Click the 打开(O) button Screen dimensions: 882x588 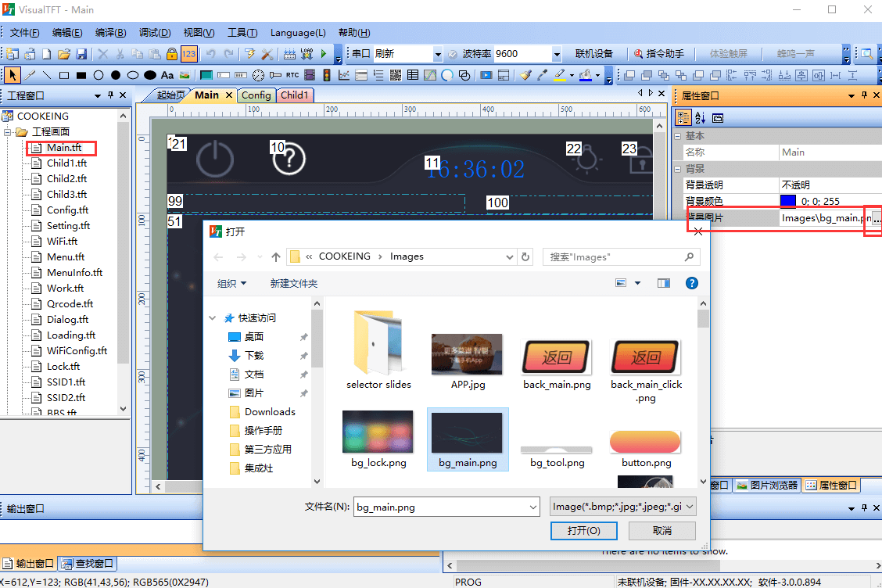(584, 531)
